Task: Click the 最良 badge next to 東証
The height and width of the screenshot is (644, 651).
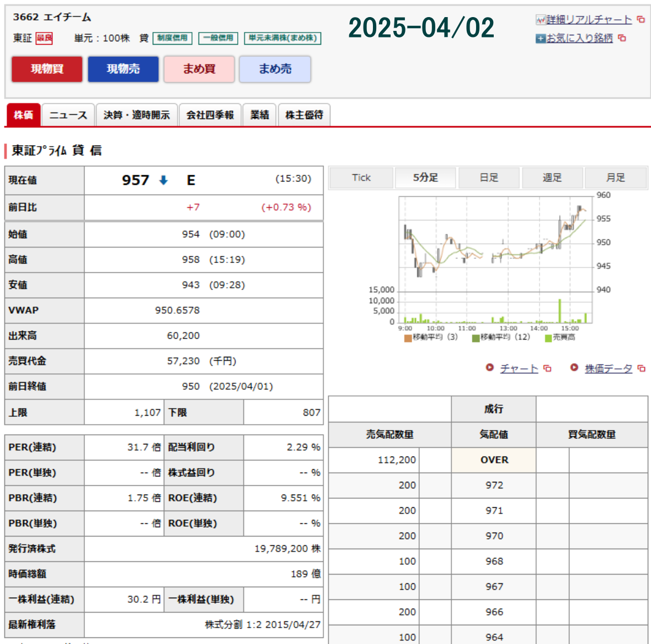Action: (x=44, y=39)
